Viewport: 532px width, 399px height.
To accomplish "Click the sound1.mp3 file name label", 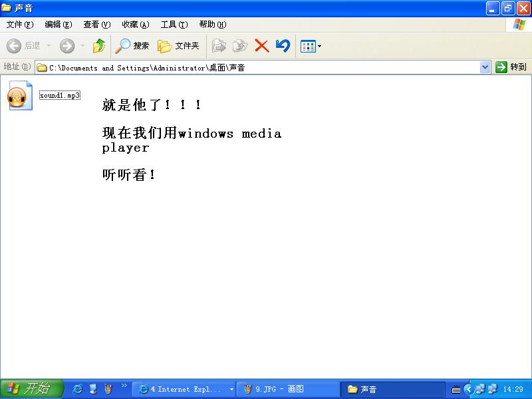I will click(60, 95).
